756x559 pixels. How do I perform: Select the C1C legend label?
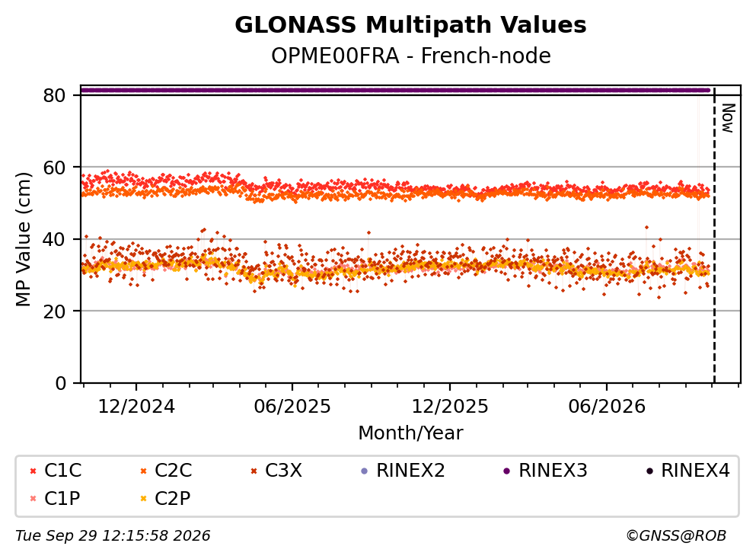(x=62, y=471)
